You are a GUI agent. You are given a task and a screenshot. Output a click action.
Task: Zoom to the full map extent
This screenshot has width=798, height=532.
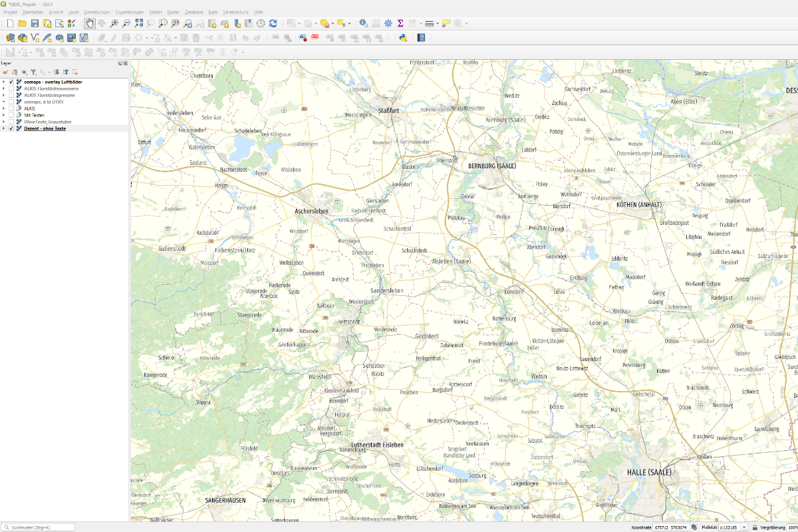pyautogui.click(x=138, y=23)
